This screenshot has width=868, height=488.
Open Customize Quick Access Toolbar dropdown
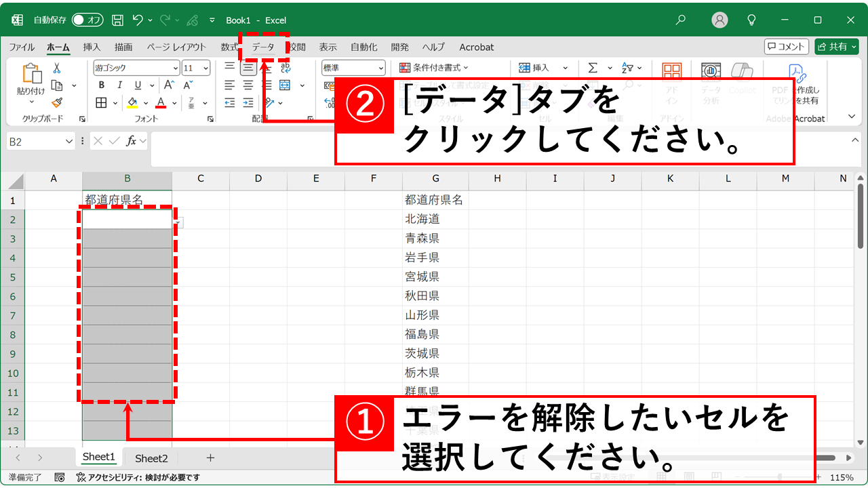pos(212,20)
